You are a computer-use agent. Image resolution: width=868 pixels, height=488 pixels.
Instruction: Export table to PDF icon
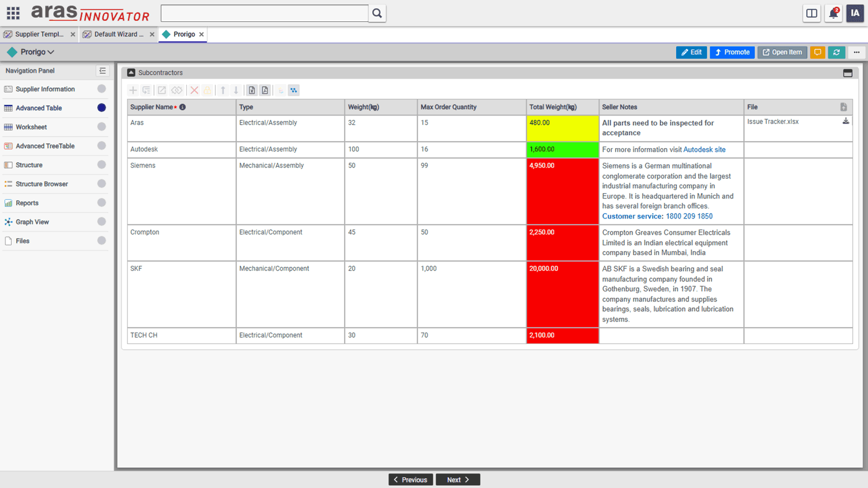[x=265, y=91]
